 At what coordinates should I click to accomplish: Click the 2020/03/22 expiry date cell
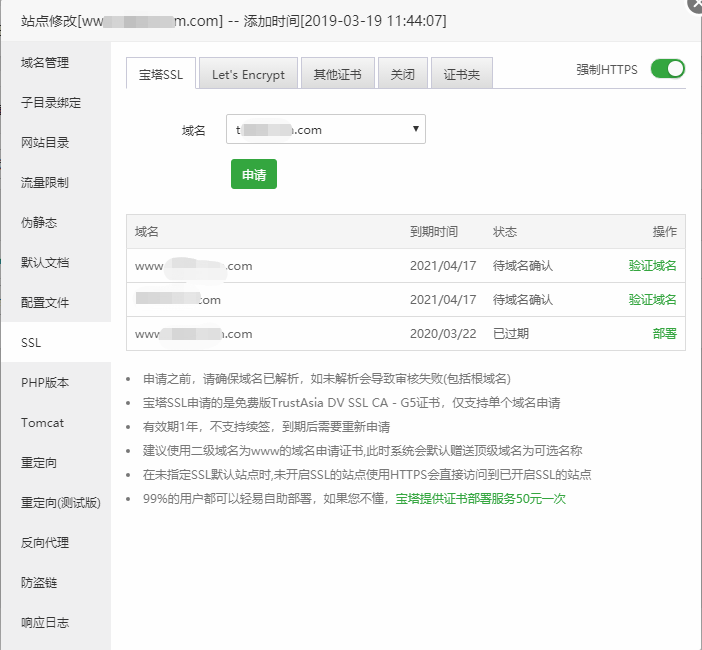coord(443,334)
